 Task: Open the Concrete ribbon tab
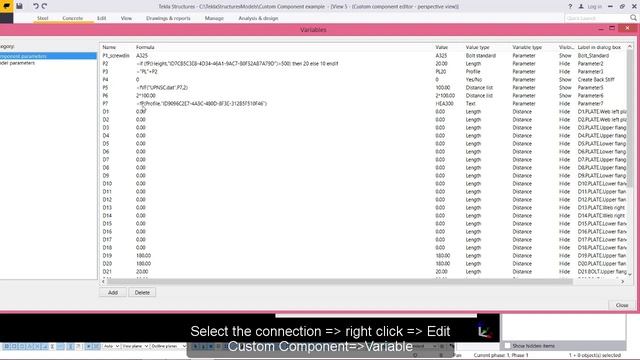73,18
